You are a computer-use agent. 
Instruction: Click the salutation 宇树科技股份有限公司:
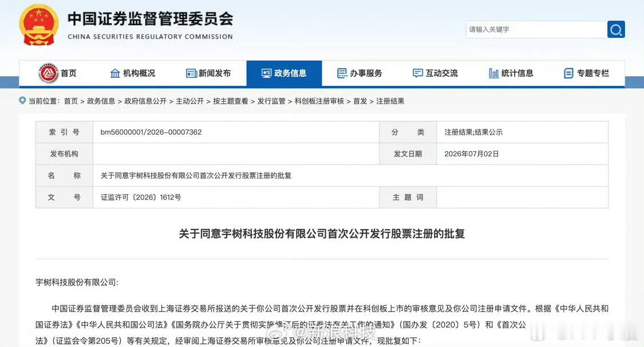tap(77, 282)
